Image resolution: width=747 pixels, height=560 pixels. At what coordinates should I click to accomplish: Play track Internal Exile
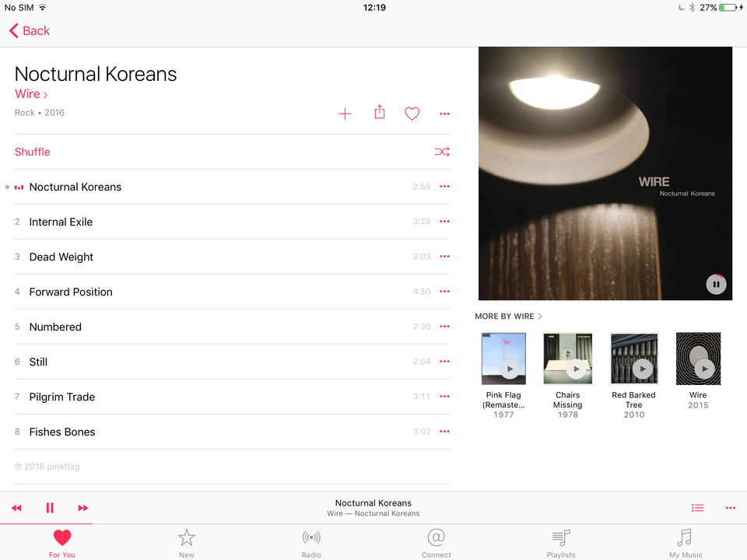(x=232, y=222)
